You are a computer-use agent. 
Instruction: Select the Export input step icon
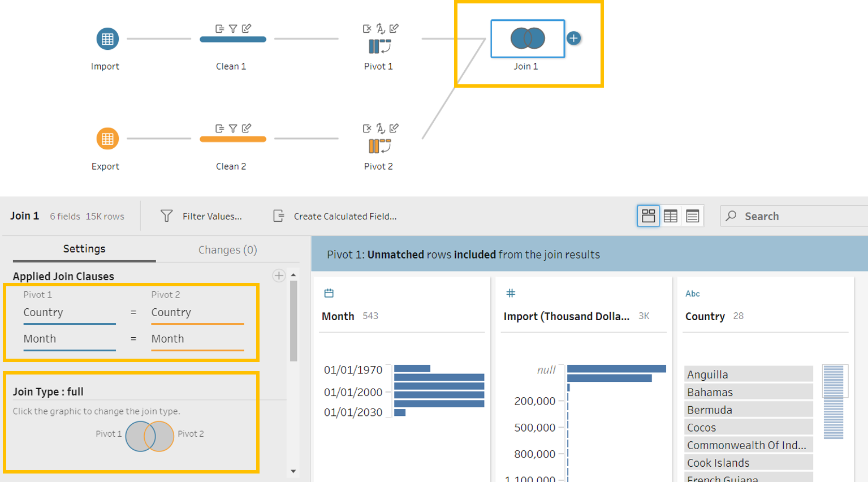[107, 139]
